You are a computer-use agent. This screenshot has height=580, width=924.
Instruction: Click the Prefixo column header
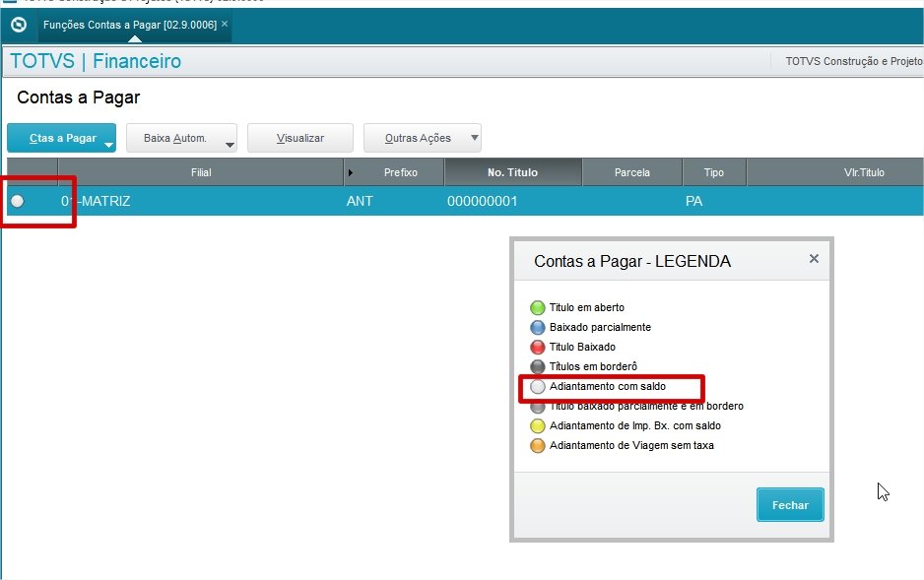pos(394,172)
